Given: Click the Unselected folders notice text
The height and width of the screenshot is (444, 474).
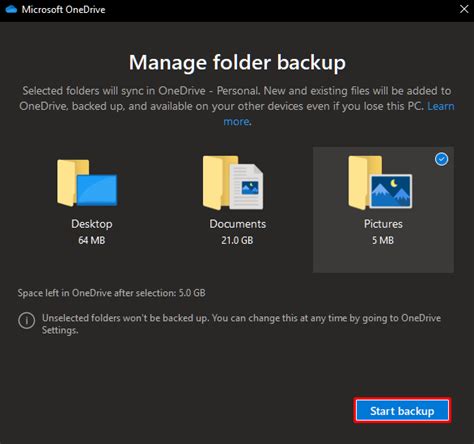Looking at the screenshot, I should 241,324.
